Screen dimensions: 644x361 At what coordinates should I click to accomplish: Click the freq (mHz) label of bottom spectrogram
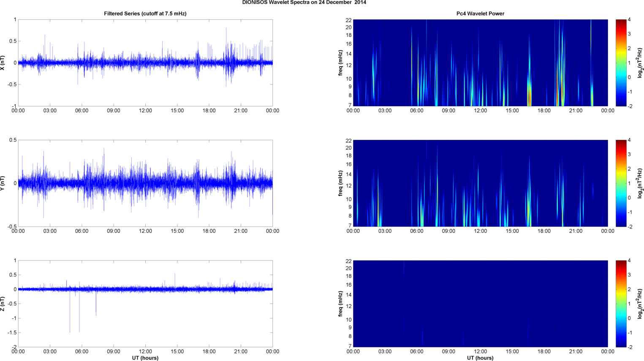tap(340, 304)
